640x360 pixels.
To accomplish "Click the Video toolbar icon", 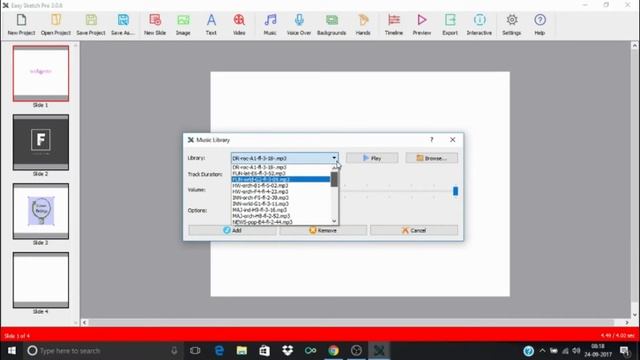I will tap(239, 24).
